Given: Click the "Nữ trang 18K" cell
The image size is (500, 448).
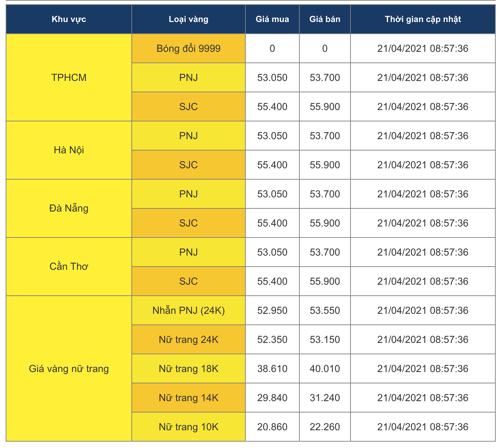Looking at the screenshot, I should pyautogui.click(x=189, y=368).
